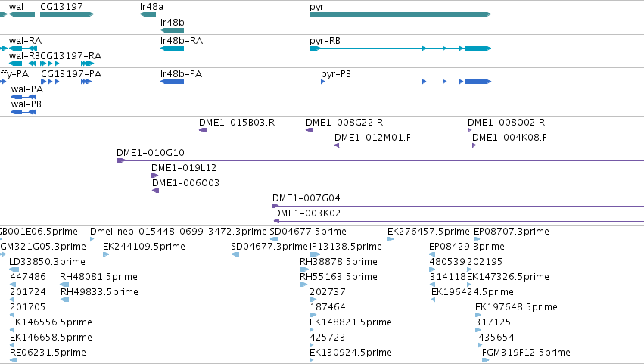
Task: Click the ffy-PA protein label
Action: (14, 74)
